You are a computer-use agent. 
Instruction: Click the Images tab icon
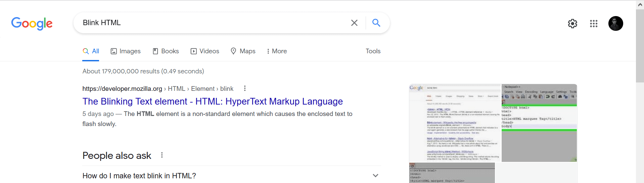point(114,51)
